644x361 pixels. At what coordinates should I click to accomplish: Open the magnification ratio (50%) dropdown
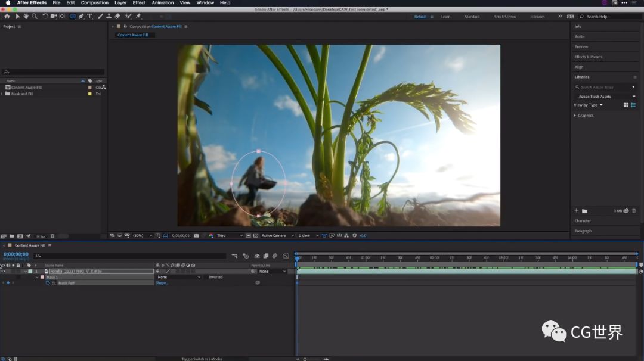click(142, 235)
